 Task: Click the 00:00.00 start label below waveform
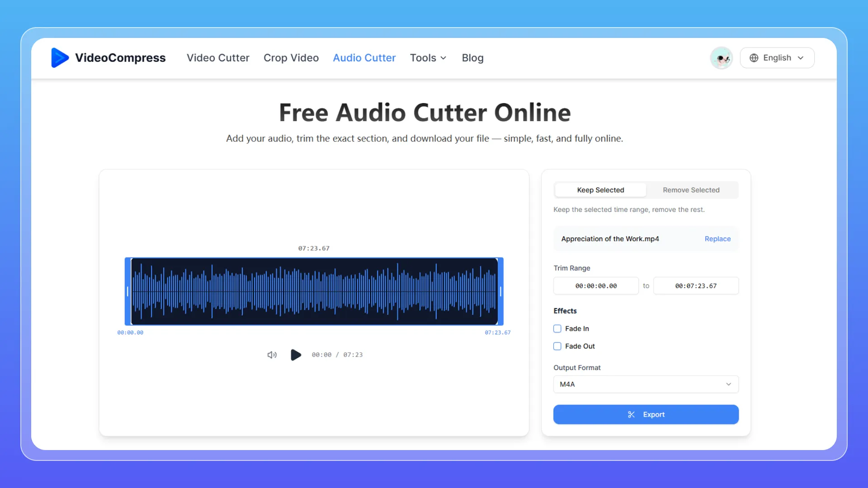(x=130, y=332)
